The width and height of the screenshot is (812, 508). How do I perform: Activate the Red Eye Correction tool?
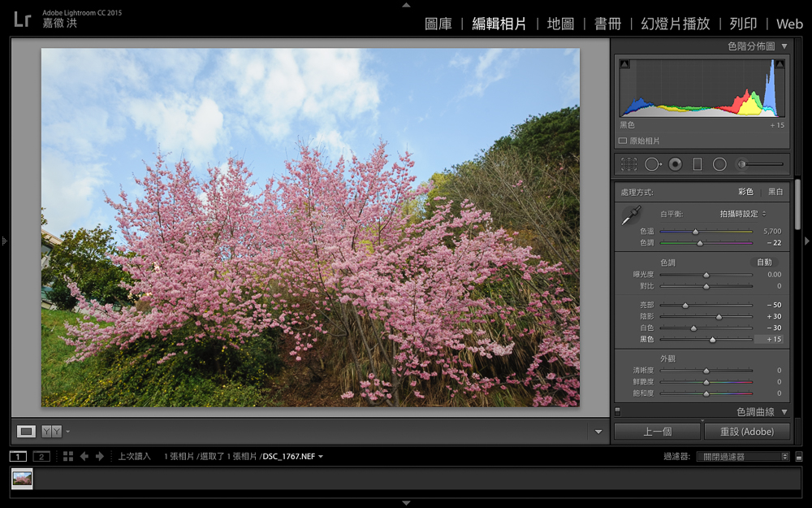click(x=675, y=164)
